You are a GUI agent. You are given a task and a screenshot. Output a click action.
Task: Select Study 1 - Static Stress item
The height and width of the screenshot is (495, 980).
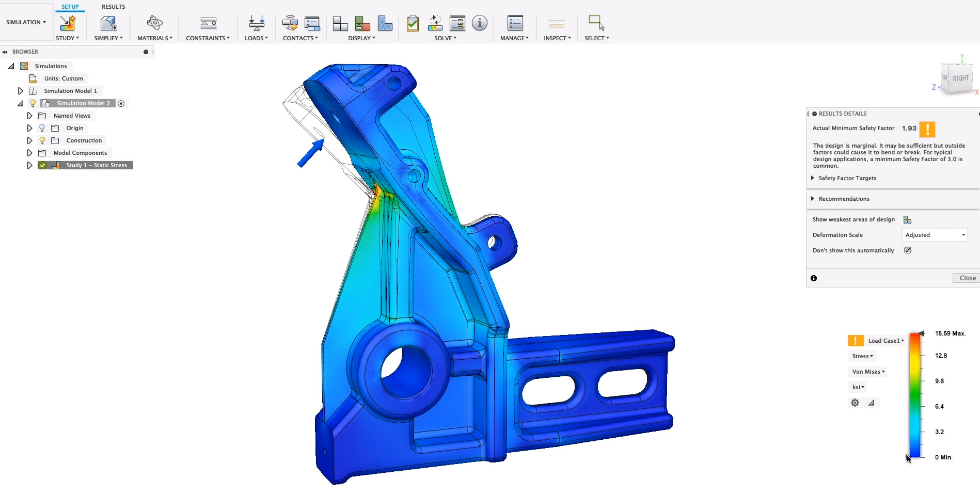coord(96,165)
